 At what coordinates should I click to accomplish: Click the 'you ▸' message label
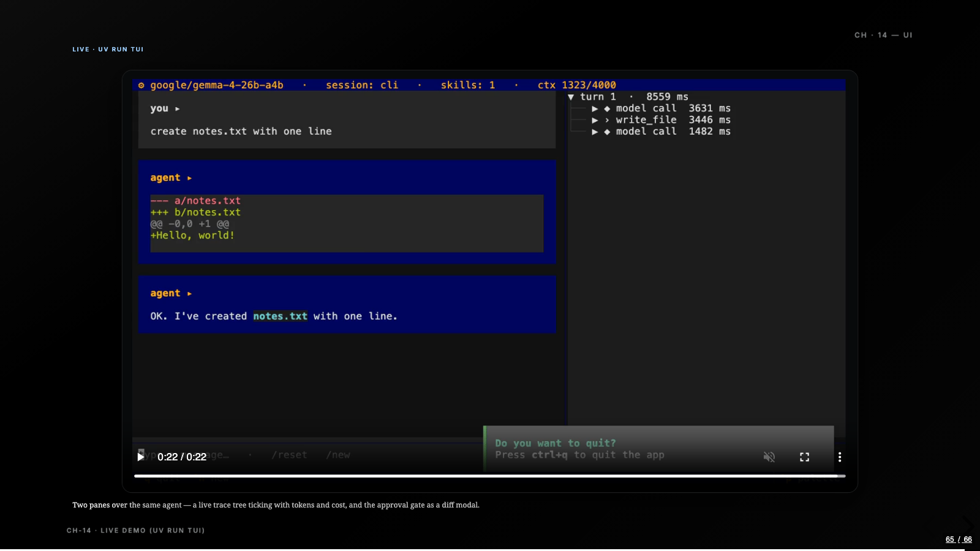[x=165, y=108]
